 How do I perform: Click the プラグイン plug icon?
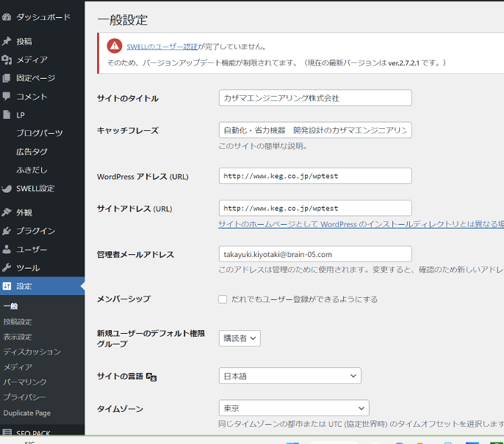coord(7,231)
